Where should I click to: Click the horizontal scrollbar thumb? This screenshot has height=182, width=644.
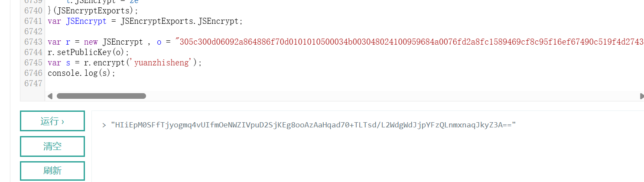(101, 96)
